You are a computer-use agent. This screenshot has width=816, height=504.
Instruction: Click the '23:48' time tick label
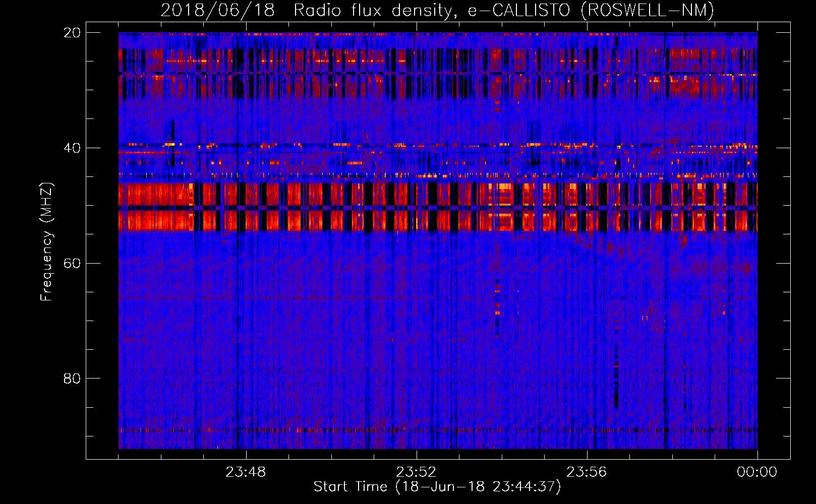(246, 472)
